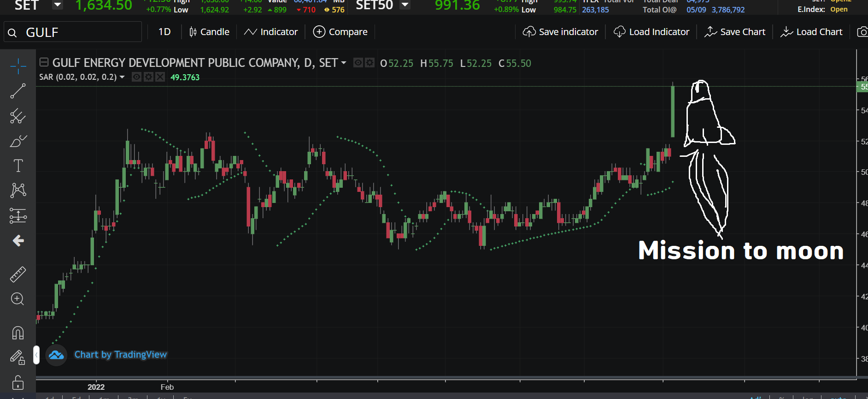Hide the SAR indicator with eye icon
Image resolution: width=868 pixels, height=399 pixels.
pos(136,77)
